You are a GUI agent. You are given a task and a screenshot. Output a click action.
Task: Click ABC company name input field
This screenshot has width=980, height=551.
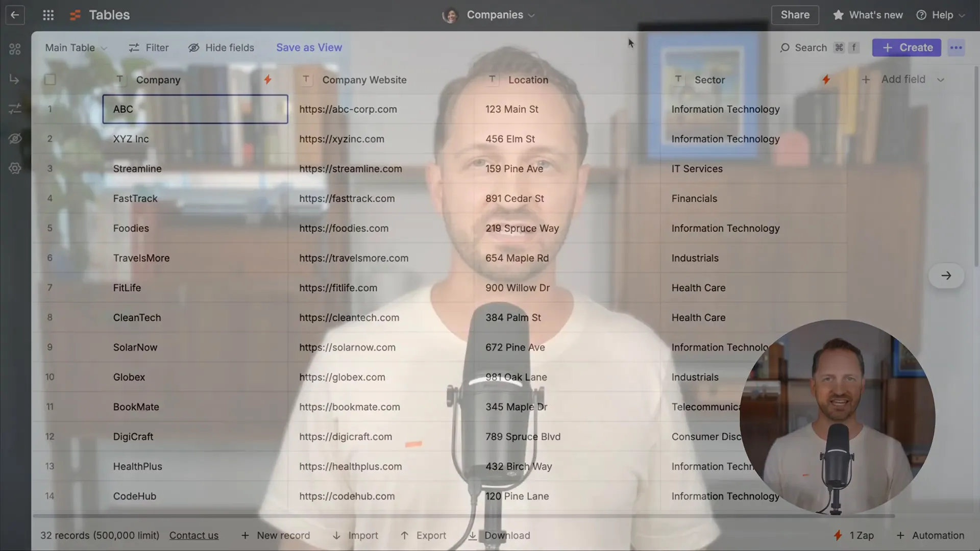[195, 109]
